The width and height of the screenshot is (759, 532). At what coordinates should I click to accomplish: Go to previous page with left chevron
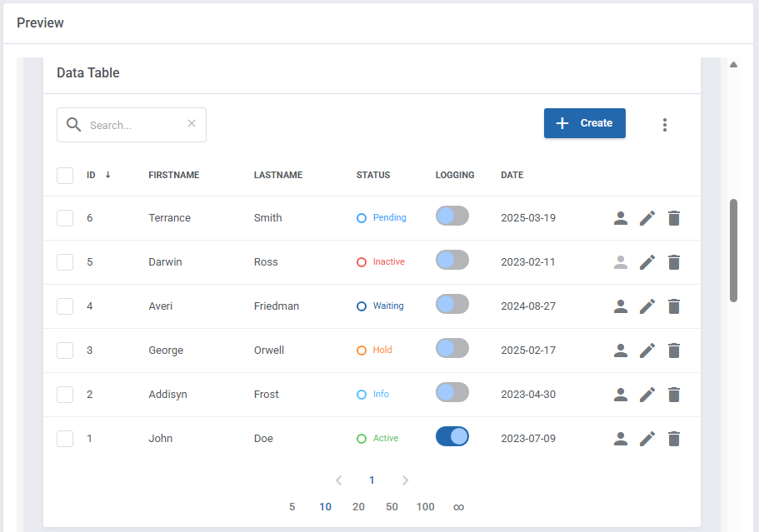click(338, 480)
